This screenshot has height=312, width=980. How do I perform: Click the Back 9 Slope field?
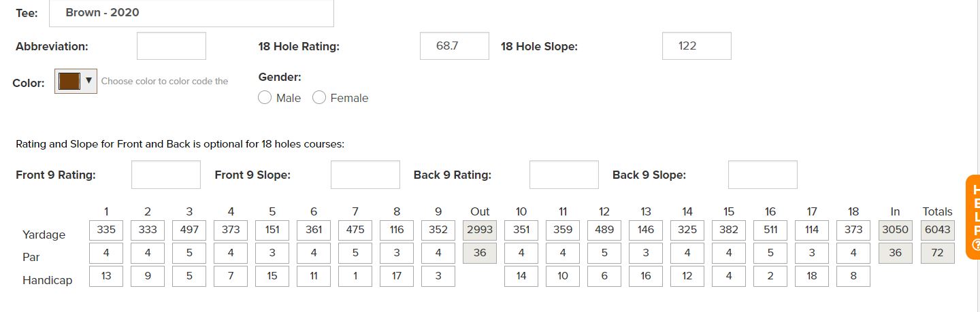point(762,175)
